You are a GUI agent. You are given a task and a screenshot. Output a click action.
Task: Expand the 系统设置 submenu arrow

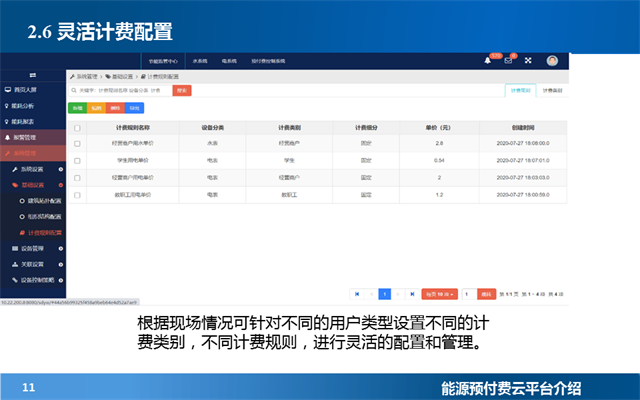(60, 169)
